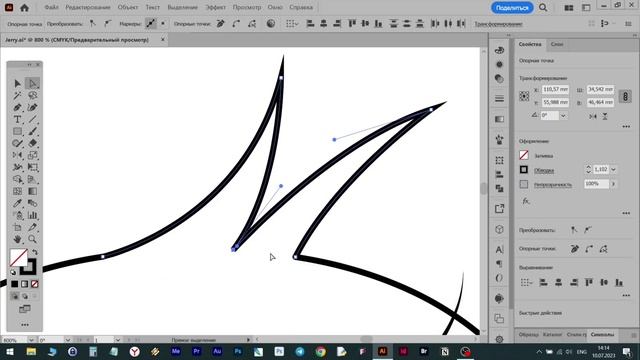
Task: Click the Fill swatch in the toolbox
Action: tap(18, 258)
